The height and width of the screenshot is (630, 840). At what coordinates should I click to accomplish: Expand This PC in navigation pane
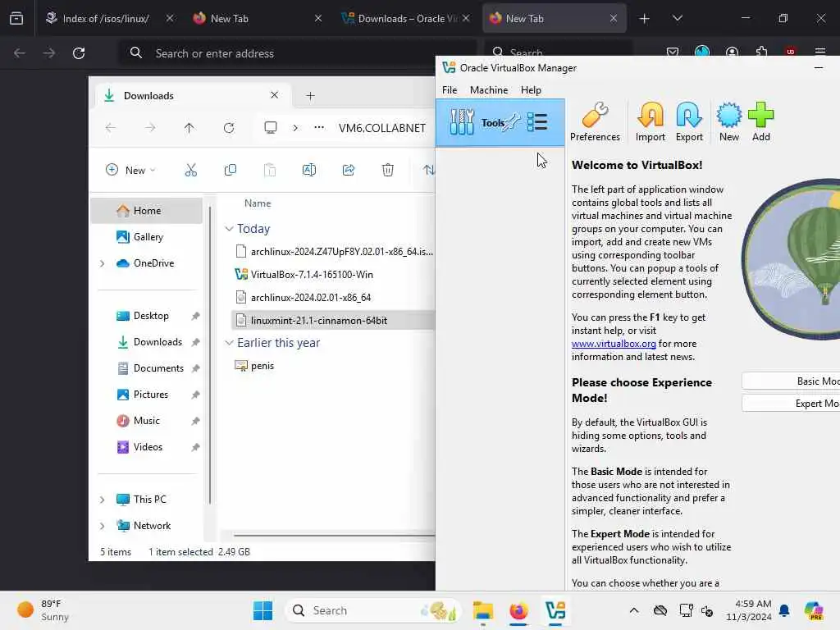point(103,500)
